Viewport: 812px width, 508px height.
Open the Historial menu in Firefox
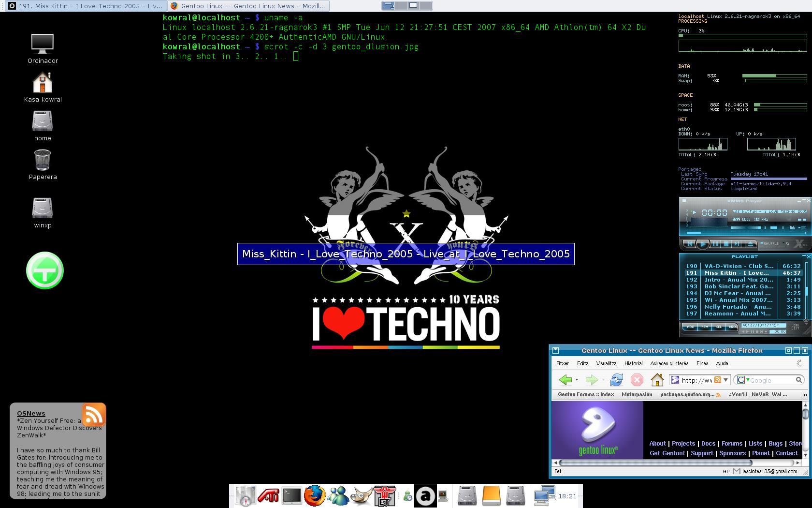(x=633, y=363)
